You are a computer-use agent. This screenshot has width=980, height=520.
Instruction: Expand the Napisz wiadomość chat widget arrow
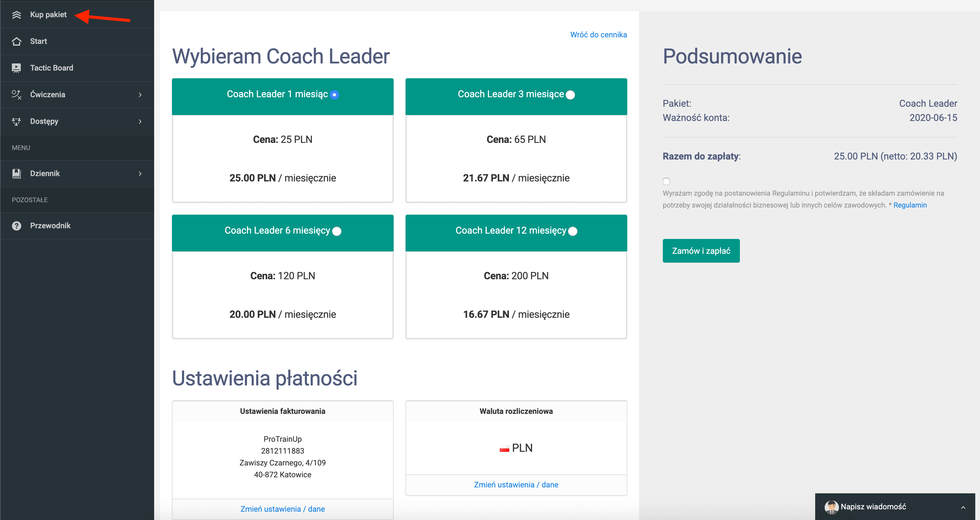click(x=963, y=507)
